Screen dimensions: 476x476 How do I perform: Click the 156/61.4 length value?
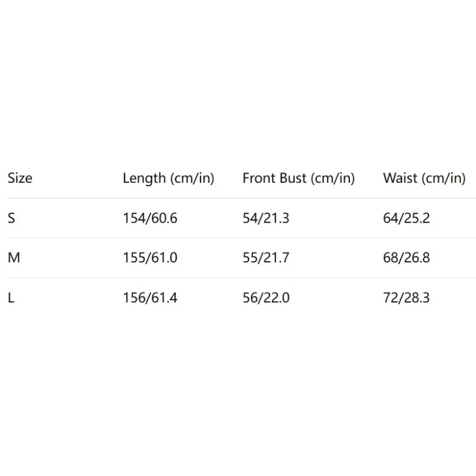click(150, 298)
